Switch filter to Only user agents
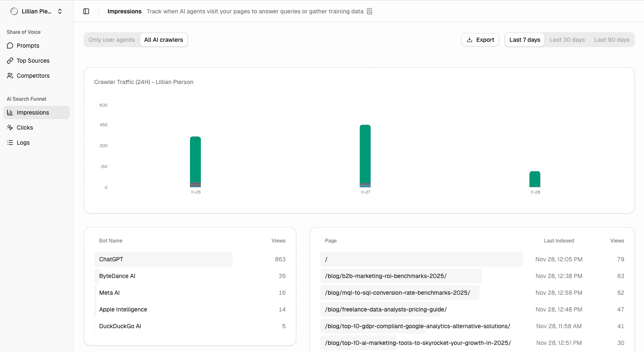Screen dimensions: 644x352 pyautogui.click(x=112, y=40)
